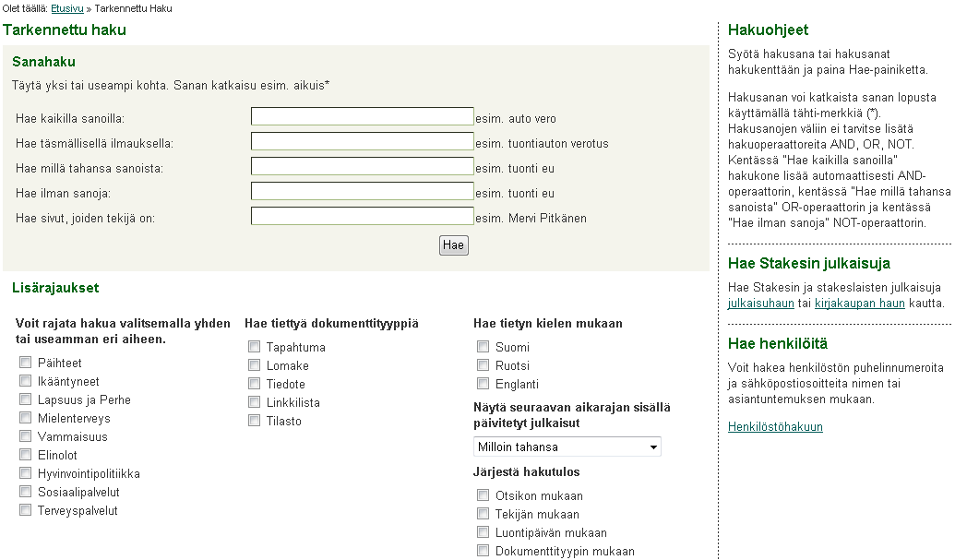Image resolution: width=955 pixels, height=560 pixels.
Task: Go to Henkilöstöhakuun link
Action: [x=775, y=427]
